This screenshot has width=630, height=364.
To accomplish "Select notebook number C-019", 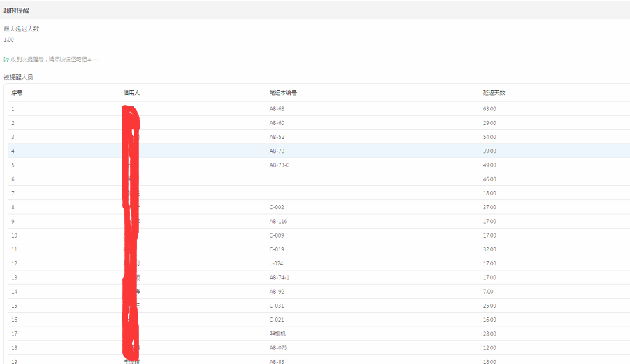I will (x=277, y=249).
